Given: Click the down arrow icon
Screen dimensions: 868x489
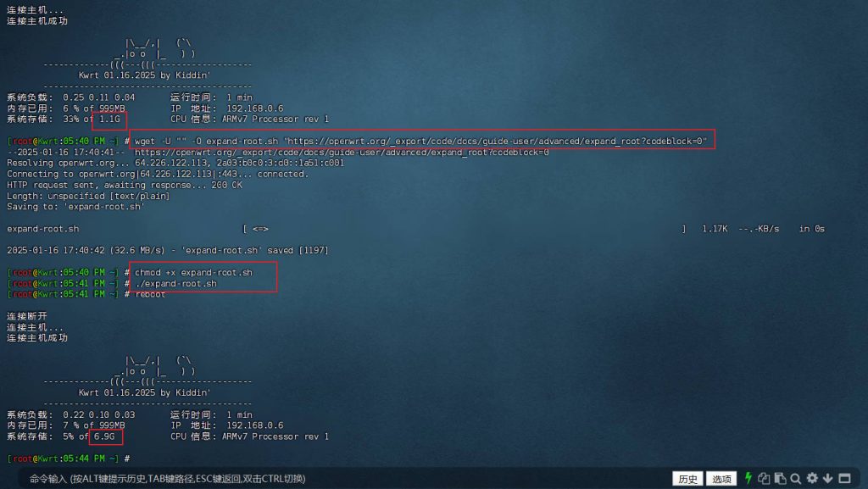Looking at the screenshot, I should tap(828, 479).
